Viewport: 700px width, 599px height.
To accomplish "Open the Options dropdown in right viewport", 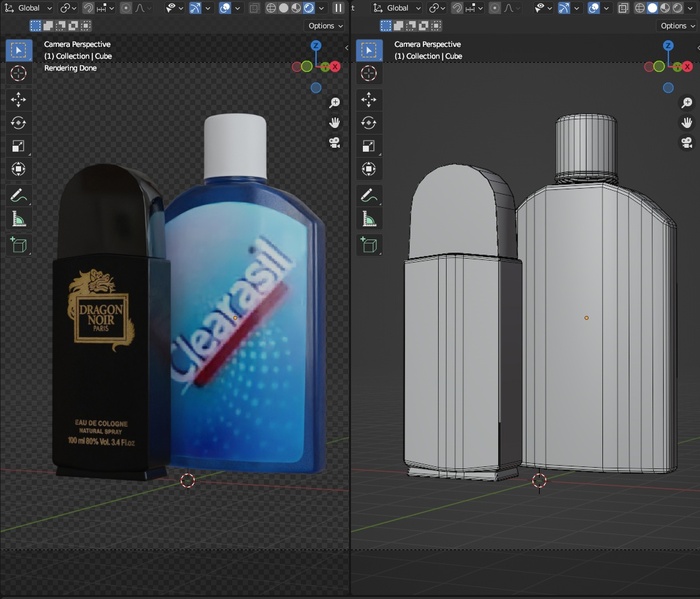I will point(675,26).
